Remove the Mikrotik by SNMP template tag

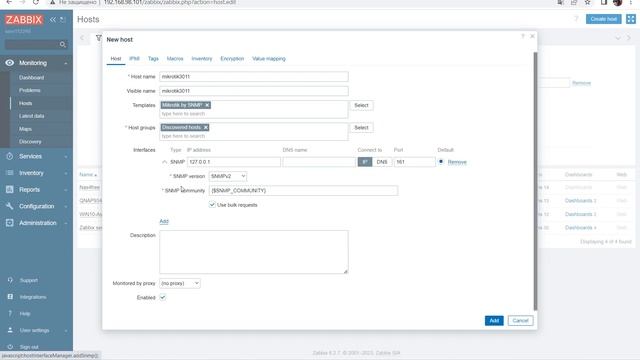pyautogui.click(x=207, y=105)
